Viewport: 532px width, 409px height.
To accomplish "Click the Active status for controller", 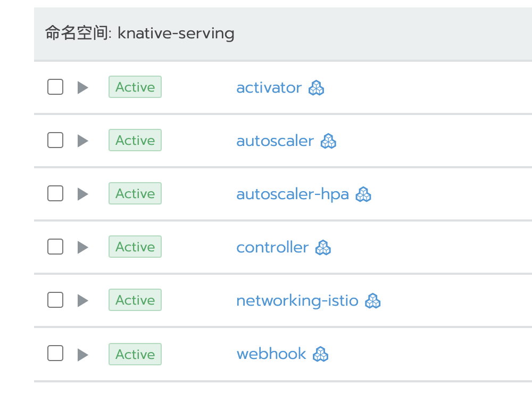I will (x=135, y=247).
